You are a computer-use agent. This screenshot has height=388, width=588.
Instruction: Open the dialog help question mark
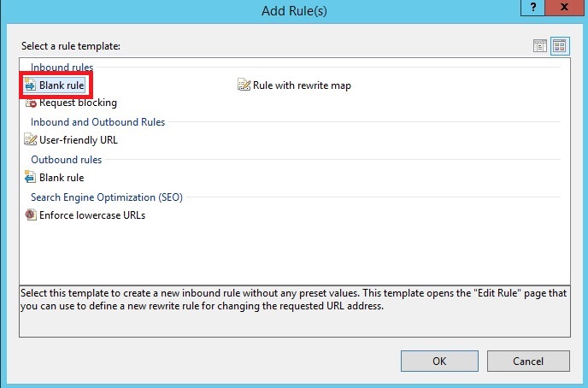tap(533, 7)
